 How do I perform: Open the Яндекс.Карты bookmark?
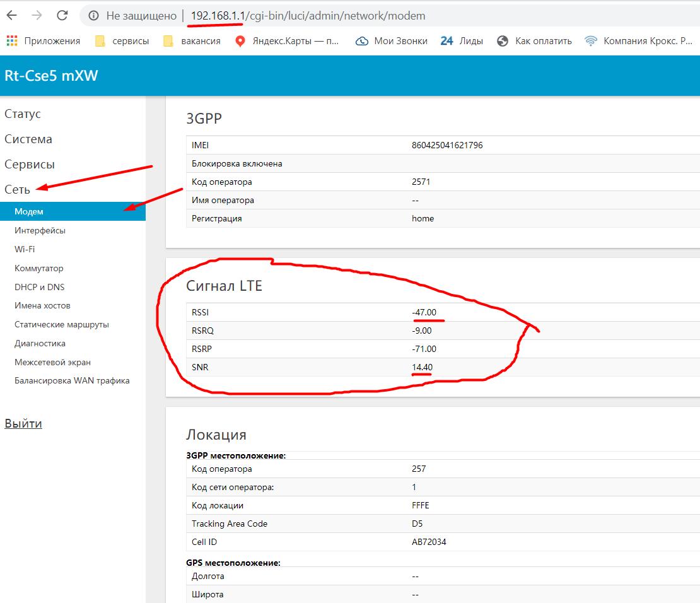[x=287, y=41]
